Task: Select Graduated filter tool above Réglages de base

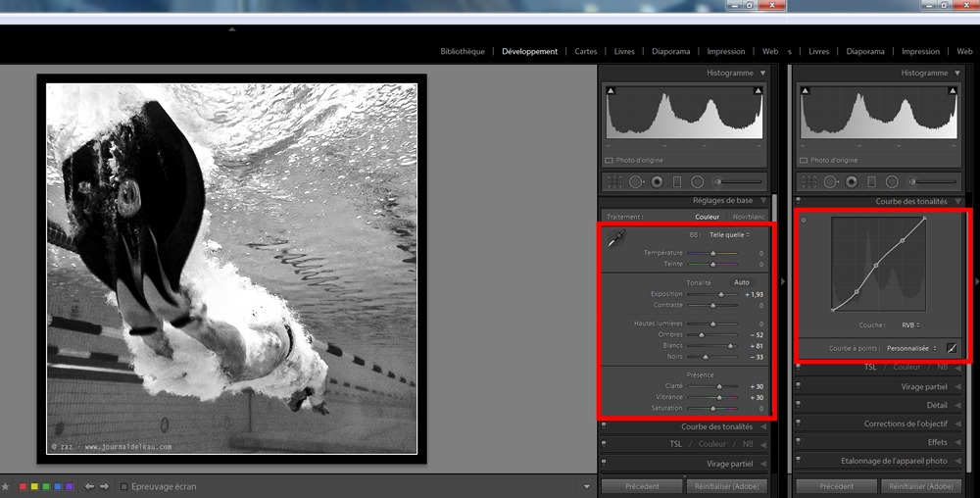Action: [x=677, y=181]
